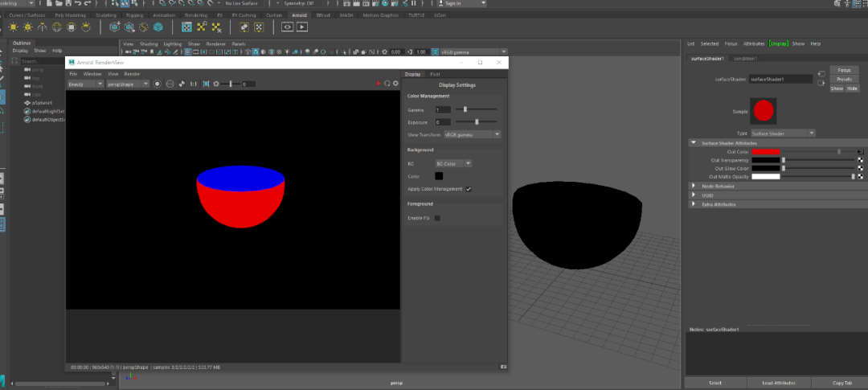Start the red render arrow in Arnold RenderView
The width and height of the screenshot is (868, 390).
[x=379, y=84]
